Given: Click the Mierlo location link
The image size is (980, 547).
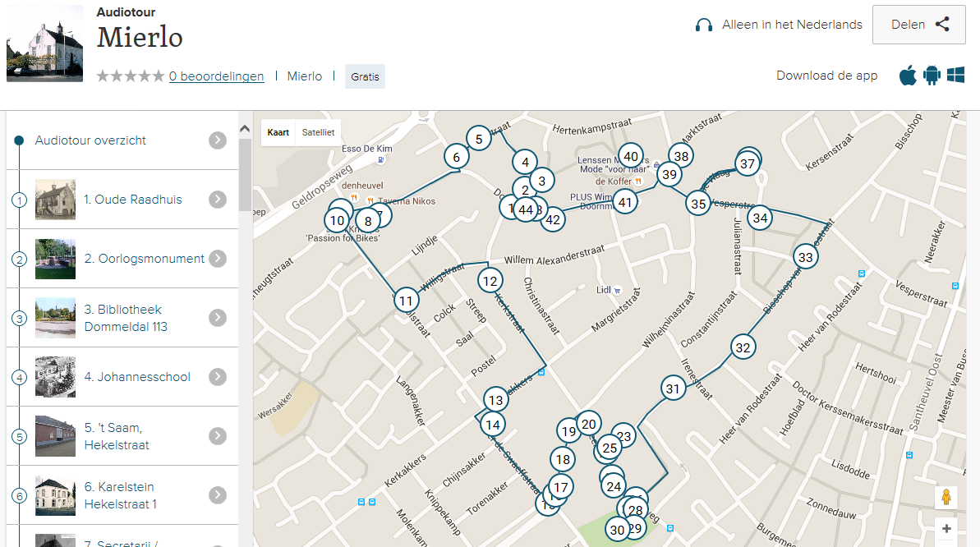Looking at the screenshot, I should click(x=305, y=76).
